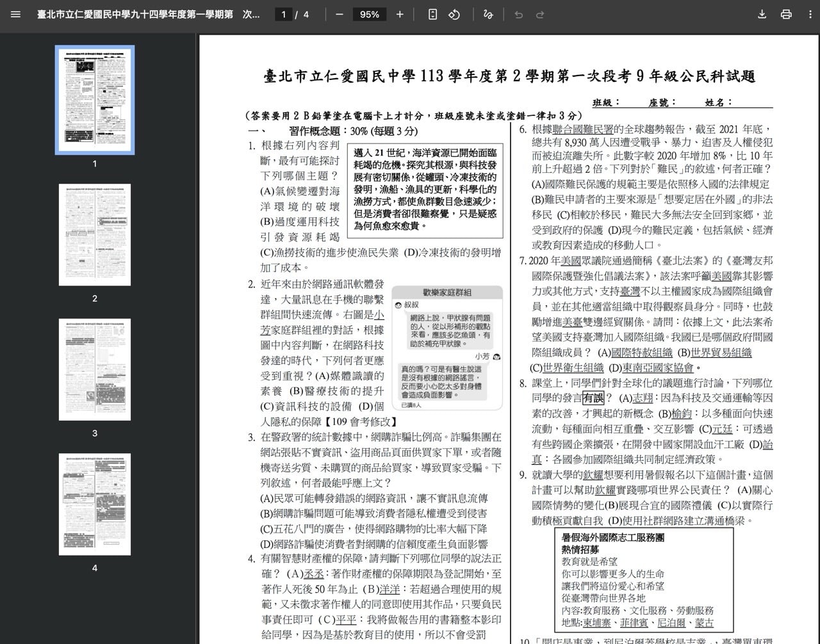The image size is (820, 644).
Task: Redo the last undone action
Action: [539, 14]
